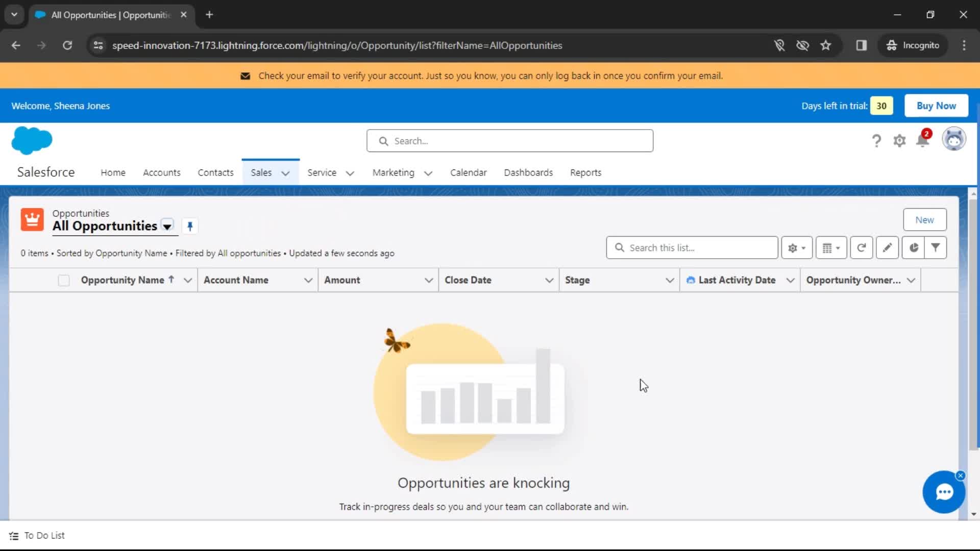Sort by Amount column header
The image size is (980, 551).
pos(342,280)
